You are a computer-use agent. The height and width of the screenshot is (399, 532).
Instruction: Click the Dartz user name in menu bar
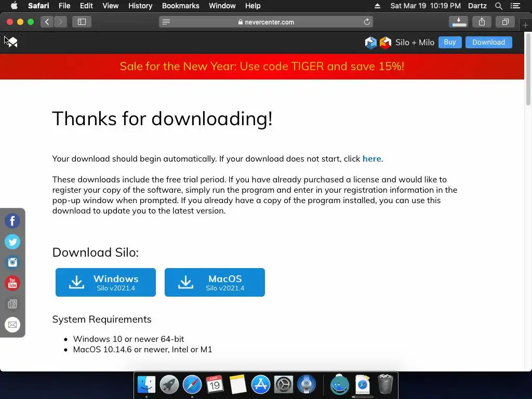(x=477, y=6)
